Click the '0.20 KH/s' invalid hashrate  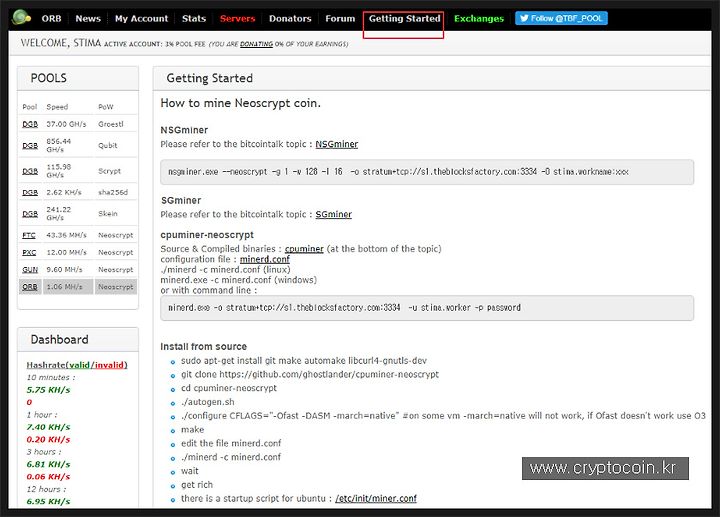point(48,439)
